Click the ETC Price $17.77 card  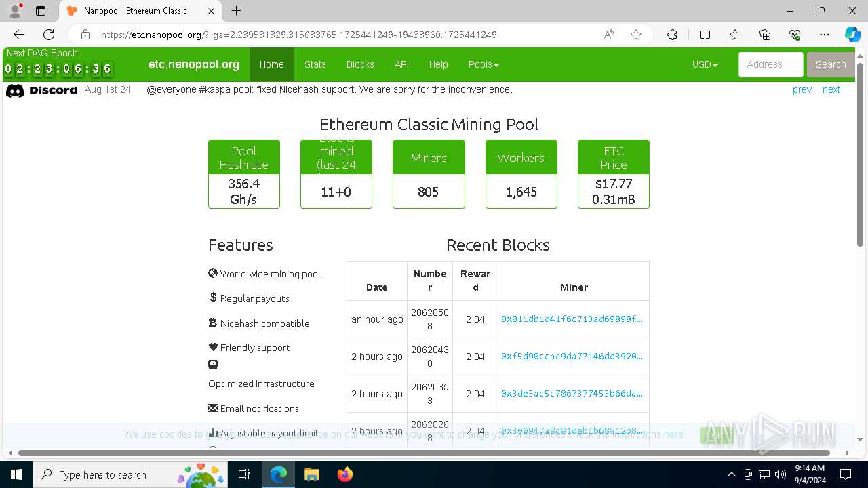pos(614,174)
